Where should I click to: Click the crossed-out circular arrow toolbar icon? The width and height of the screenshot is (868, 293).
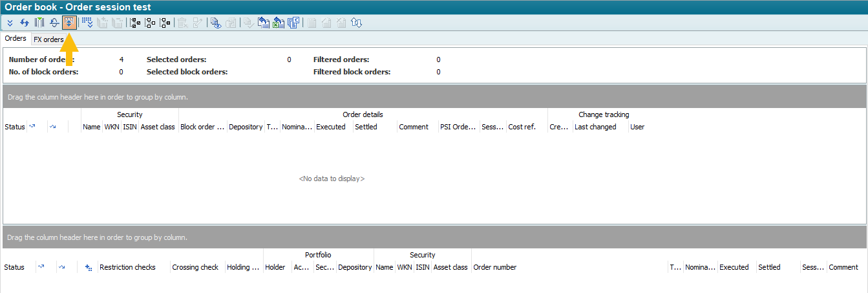(x=54, y=23)
